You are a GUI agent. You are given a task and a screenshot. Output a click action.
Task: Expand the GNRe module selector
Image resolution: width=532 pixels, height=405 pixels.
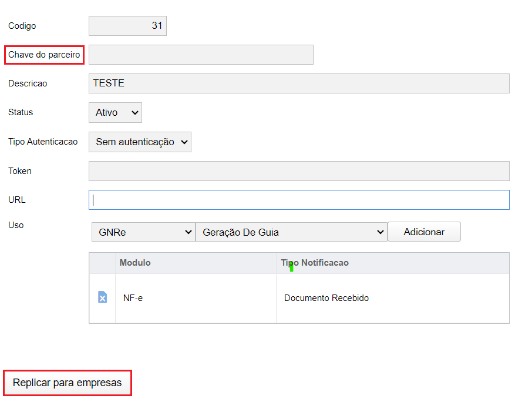(143, 232)
